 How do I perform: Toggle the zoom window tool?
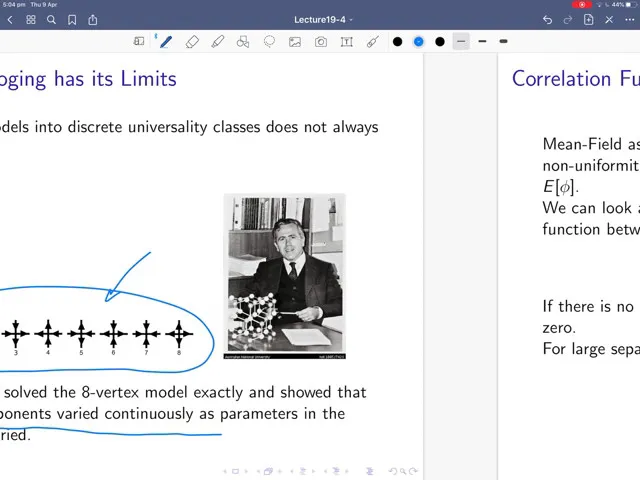point(139,41)
